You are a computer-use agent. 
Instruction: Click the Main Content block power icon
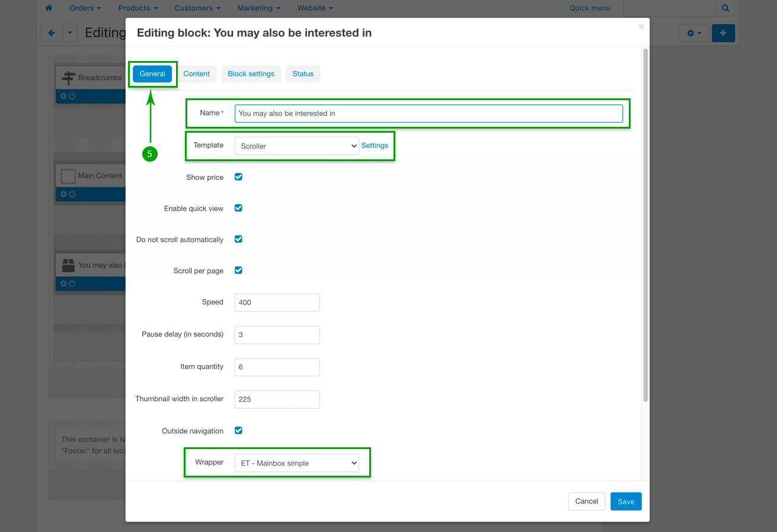tap(72, 194)
